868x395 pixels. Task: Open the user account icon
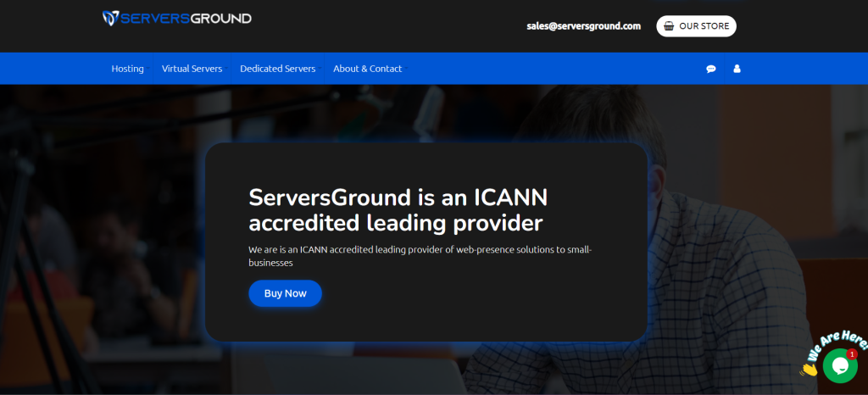click(x=737, y=69)
